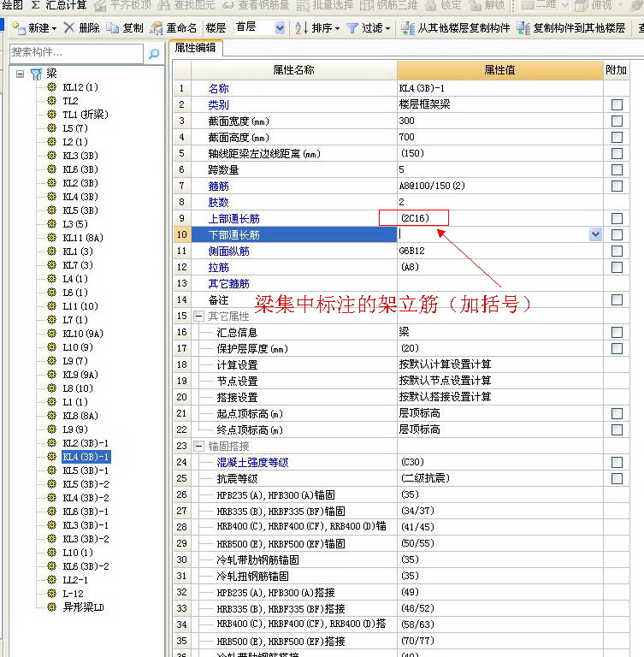Select KL5 (3B)-2 in tree
Screen dimensions: 644x657
[86, 484]
